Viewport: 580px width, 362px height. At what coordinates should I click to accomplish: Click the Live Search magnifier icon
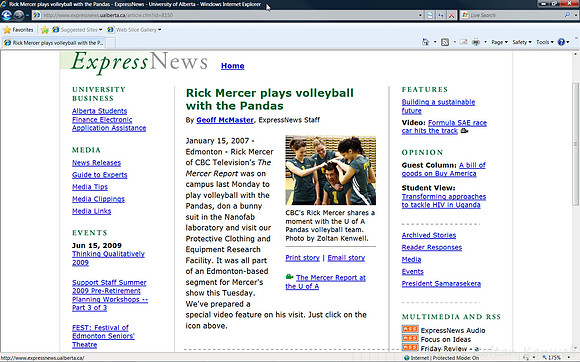click(x=567, y=15)
